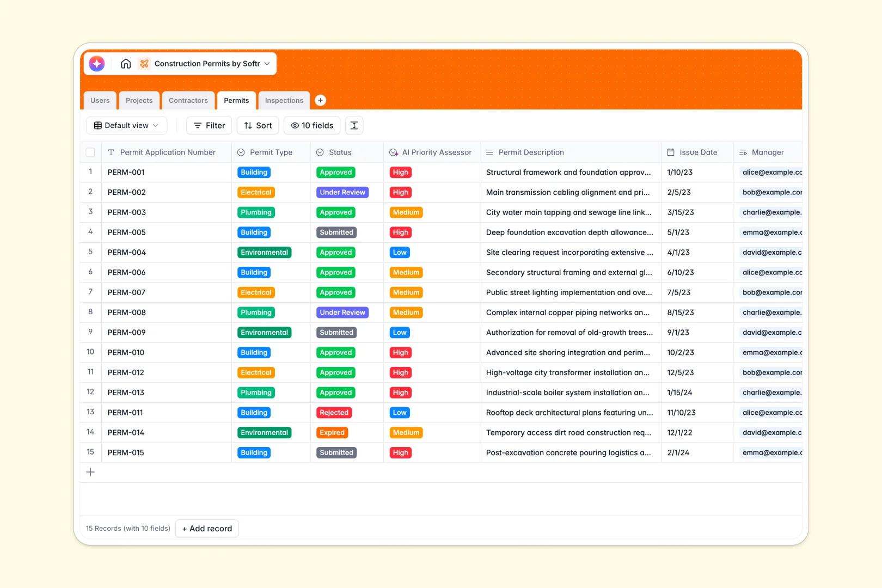Click the Issue Date calendar icon
This screenshot has height=588, width=882.
point(671,152)
